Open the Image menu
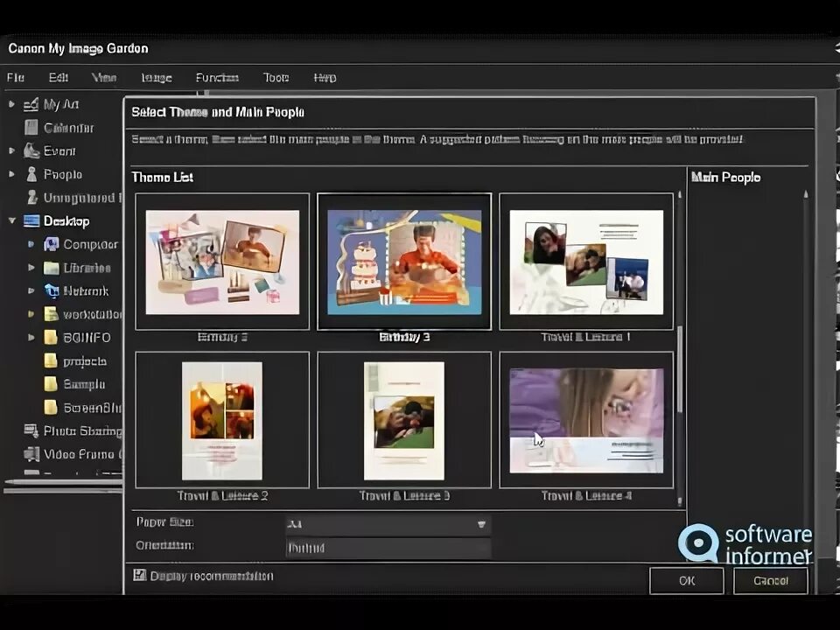 157,78
